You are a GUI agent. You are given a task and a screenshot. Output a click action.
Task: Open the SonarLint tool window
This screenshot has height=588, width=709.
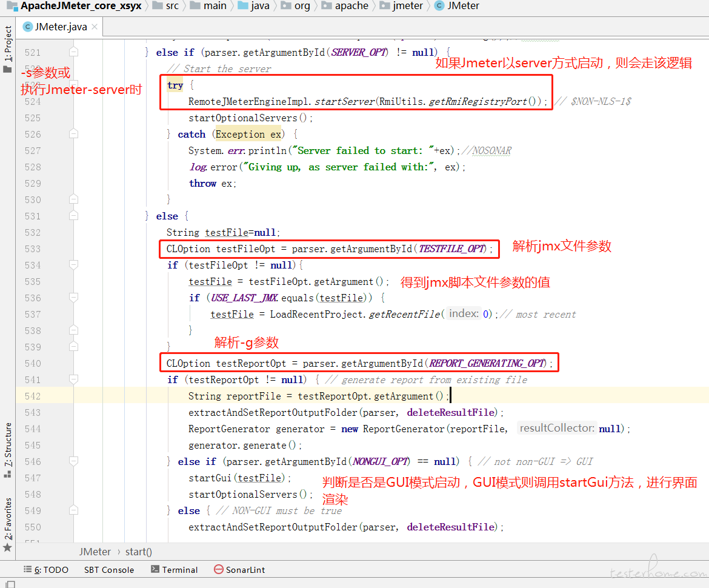pos(239,569)
